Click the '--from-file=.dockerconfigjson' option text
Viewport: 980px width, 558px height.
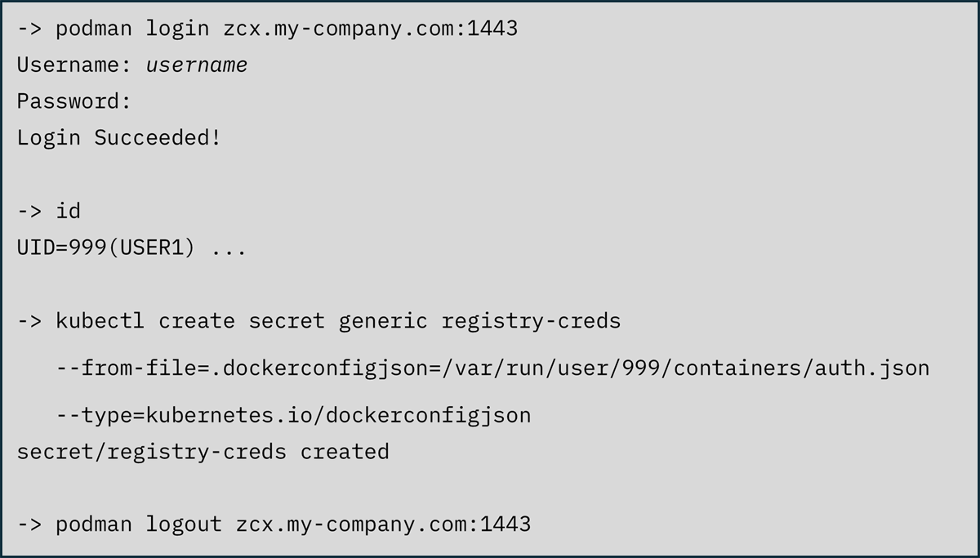coord(241,368)
